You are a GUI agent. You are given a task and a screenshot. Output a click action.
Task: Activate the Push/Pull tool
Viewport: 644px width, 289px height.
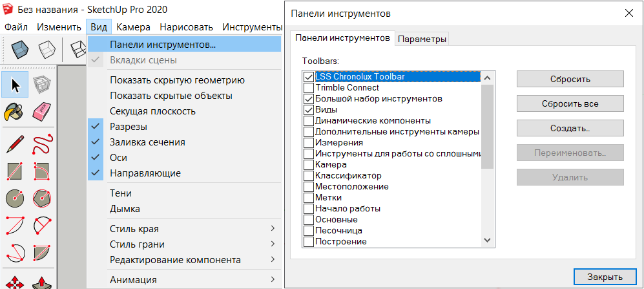click(x=41, y=282)
